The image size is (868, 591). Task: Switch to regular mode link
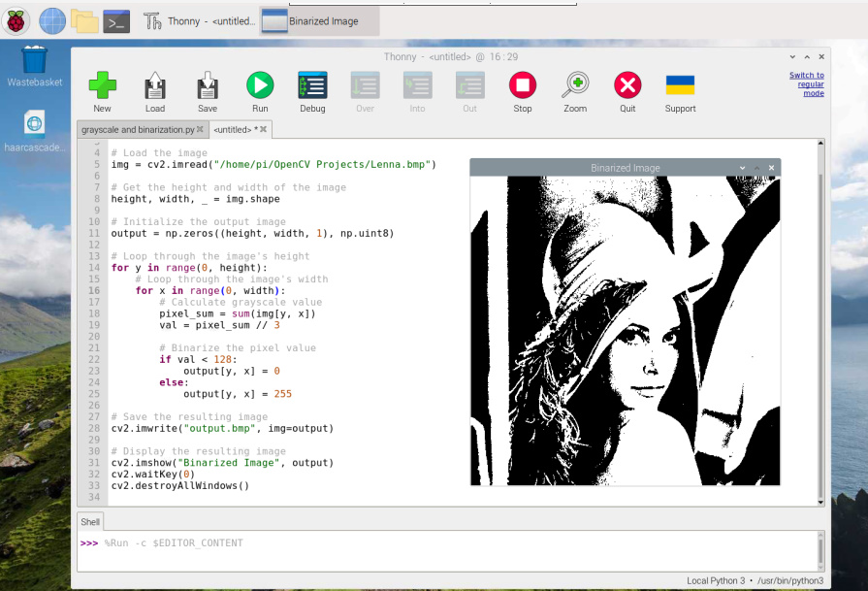point(807,84)
